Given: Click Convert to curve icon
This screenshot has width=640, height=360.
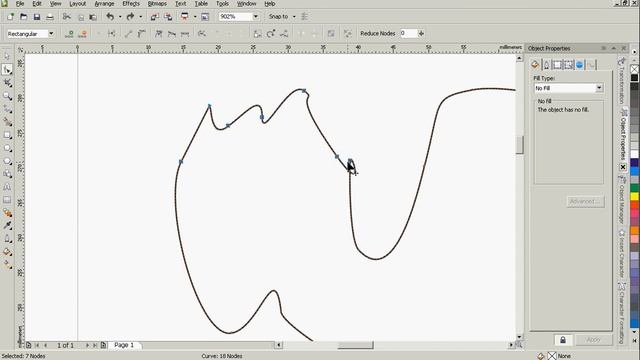Looking at the screenshot, I should pyautogui.click(x=142, y=34).
